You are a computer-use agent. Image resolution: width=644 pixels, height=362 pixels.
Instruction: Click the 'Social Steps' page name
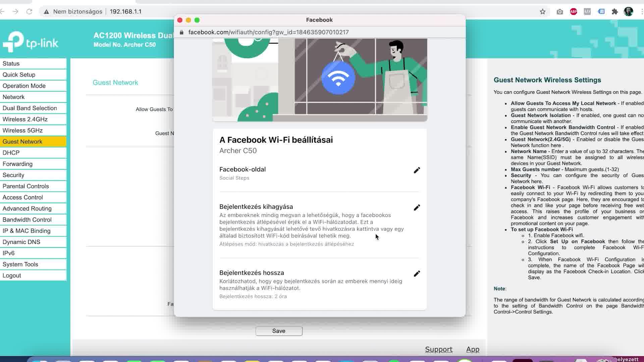(x=234, y=178)
